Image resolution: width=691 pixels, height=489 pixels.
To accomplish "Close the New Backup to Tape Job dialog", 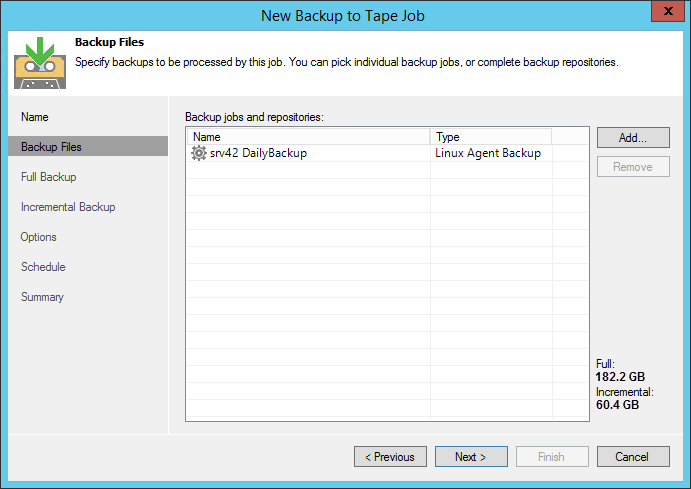I will click(662, 14).
